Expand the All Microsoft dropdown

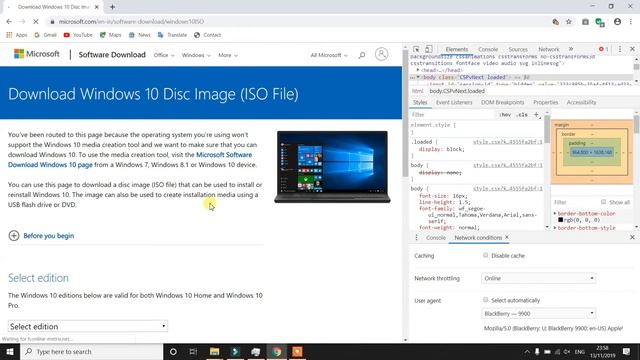[x=329, y=55]
